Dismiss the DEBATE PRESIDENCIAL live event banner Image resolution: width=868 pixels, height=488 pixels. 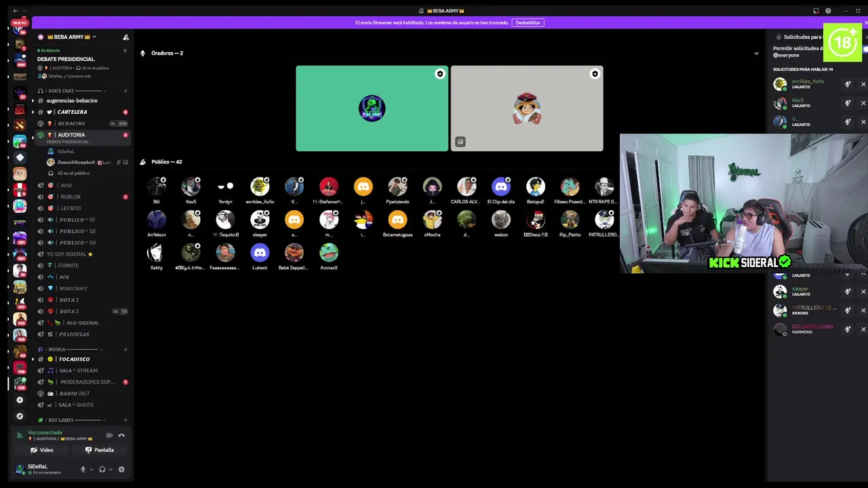coord(125,50)
